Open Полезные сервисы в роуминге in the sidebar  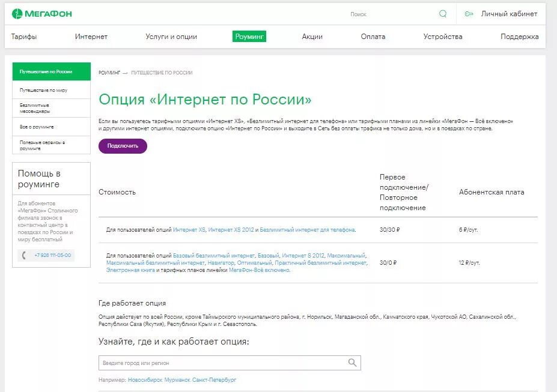click(x=52, y=145)
